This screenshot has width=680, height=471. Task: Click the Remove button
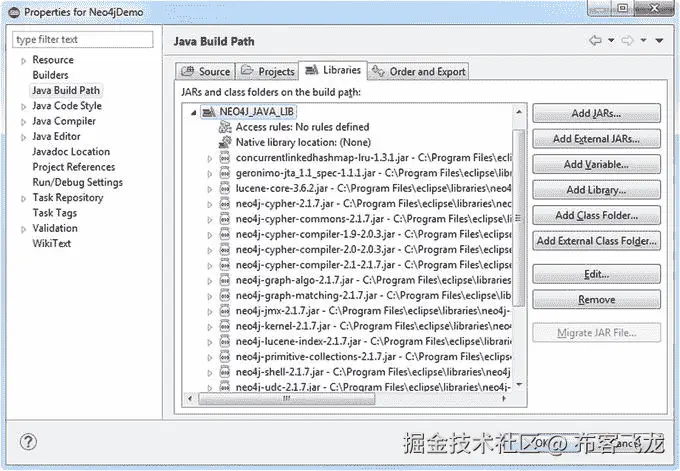(596, 300)
